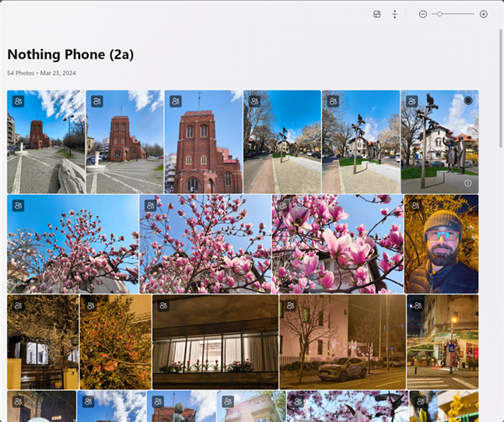Open the tree-lined street with distant statue photo
The image size is (504, 422).
point(282,142)
